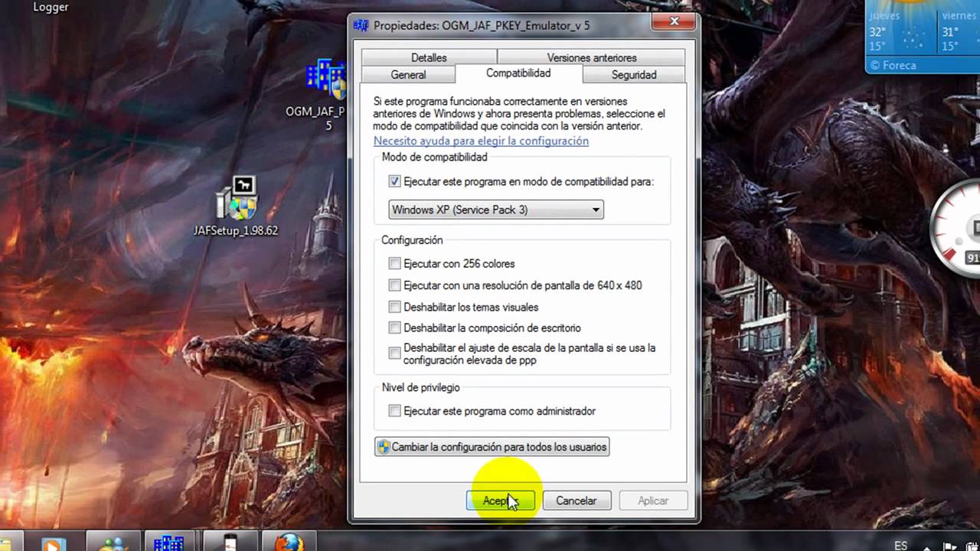Select the JAFSetup_1.98.62 installer desktop icon

237,199
